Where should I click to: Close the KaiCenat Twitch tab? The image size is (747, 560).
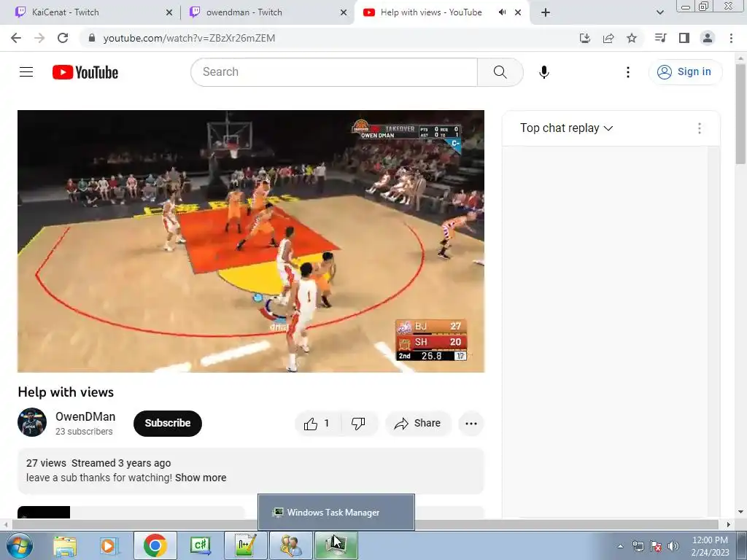(169, 12)
